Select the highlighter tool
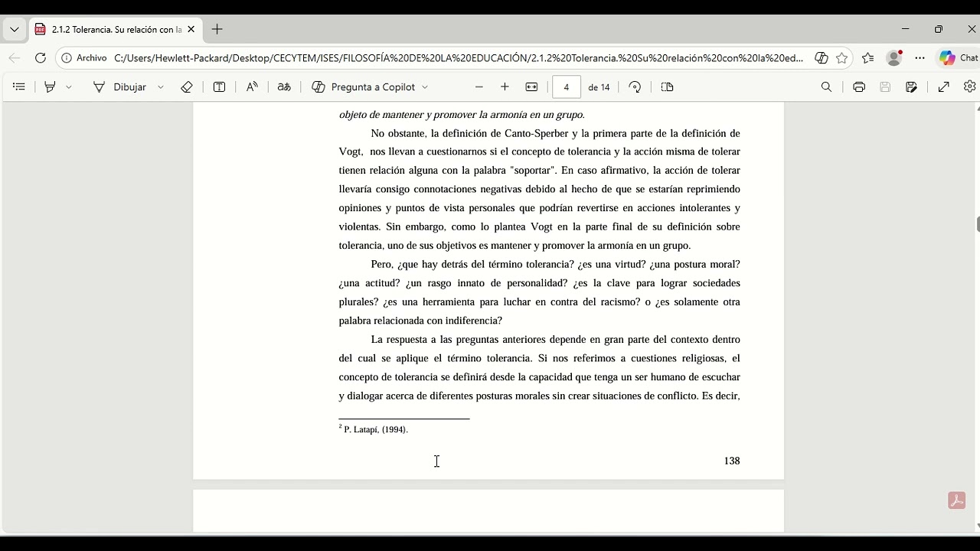 50,87
